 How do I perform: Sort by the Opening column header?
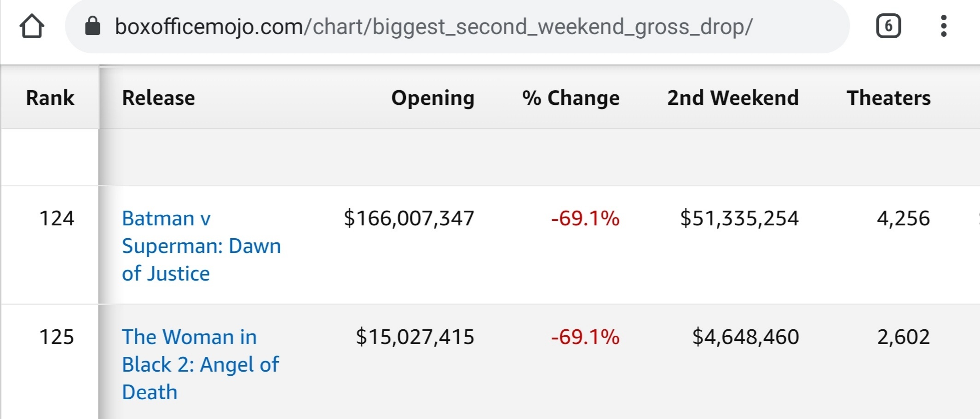tap(432, 98)
